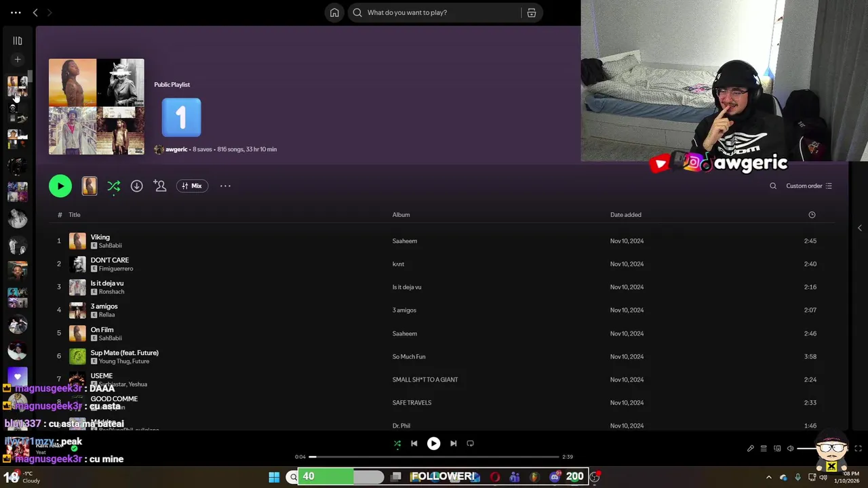Open the weather widget showing Cloudy

pyautogui.click(x=22, y=477)
